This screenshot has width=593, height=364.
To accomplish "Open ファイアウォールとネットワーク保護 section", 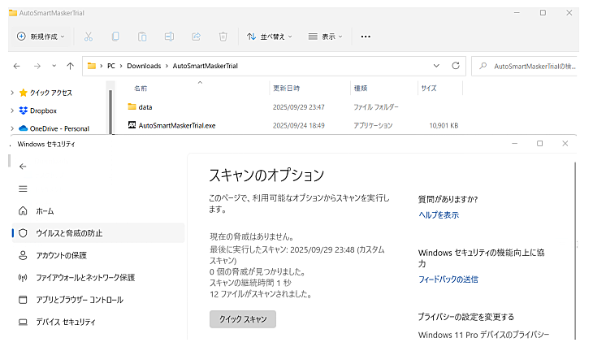I will tap(84, 277).
